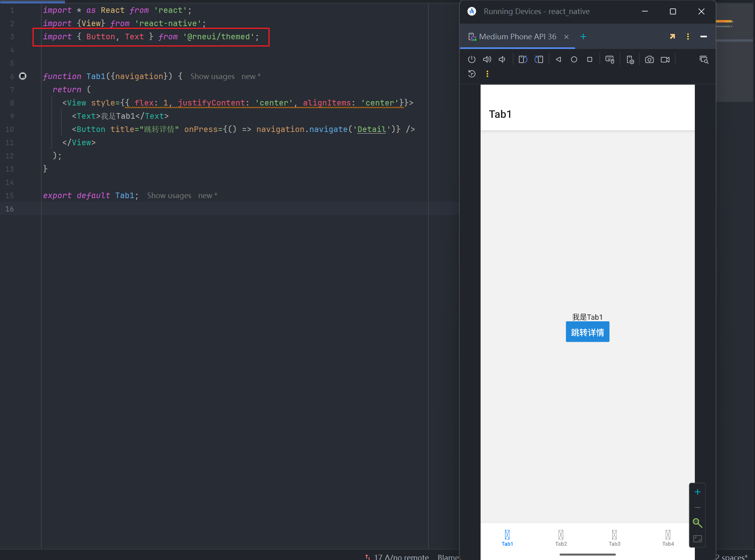
Task: Click the spaces indentation status bar entry
Action: click(732, 556)
